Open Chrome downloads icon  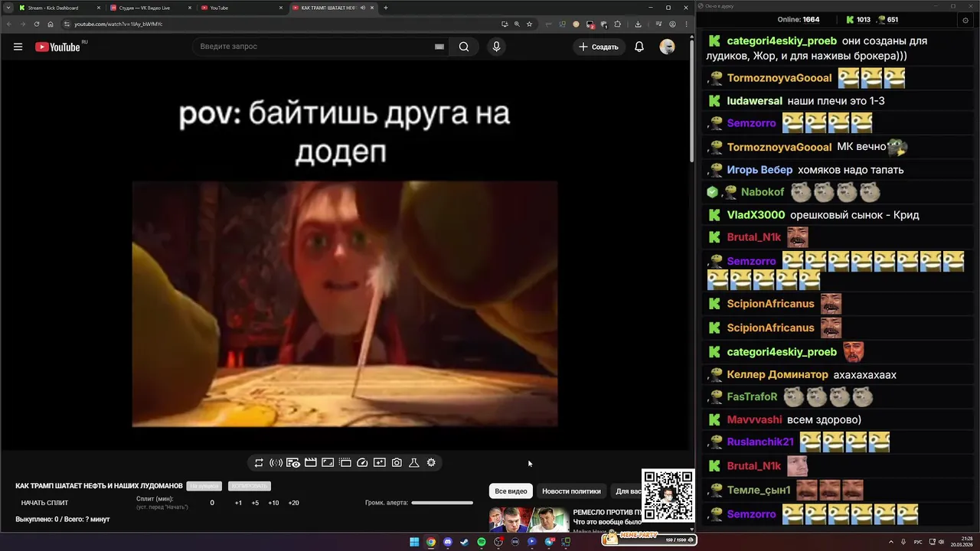tap(638, 24)
